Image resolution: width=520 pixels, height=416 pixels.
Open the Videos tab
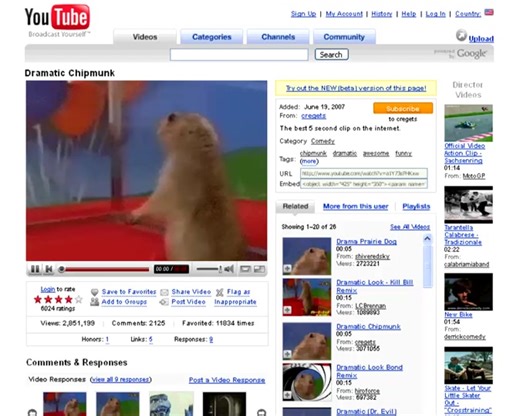(x=145, y=37)
